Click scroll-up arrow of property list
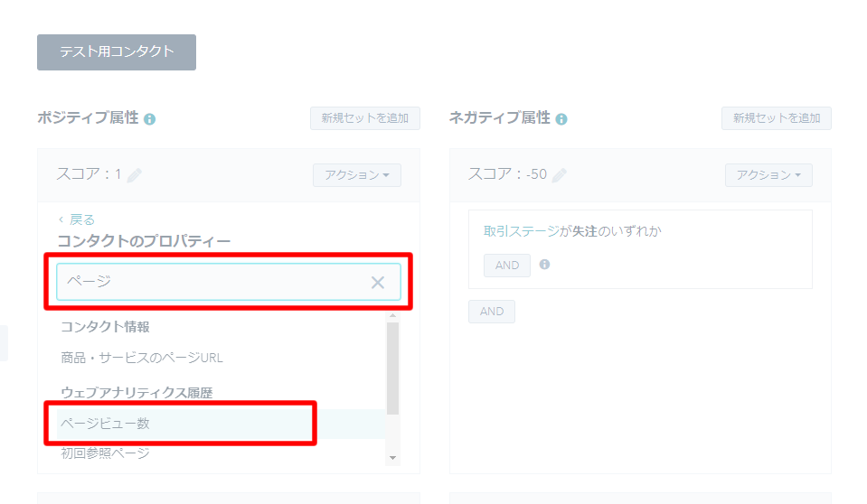The width and height of the screenshot is (867, 504). [x=392, y=315]
